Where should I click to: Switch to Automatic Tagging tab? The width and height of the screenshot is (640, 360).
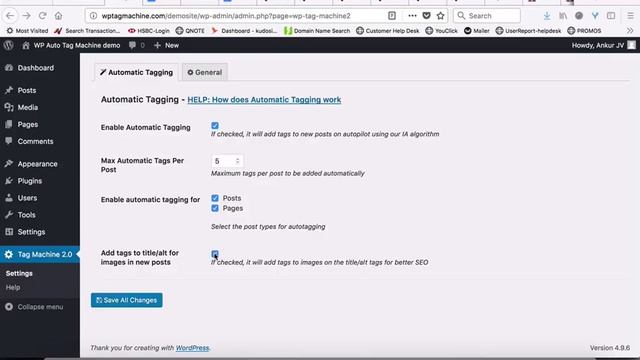[x=136, y=72]
